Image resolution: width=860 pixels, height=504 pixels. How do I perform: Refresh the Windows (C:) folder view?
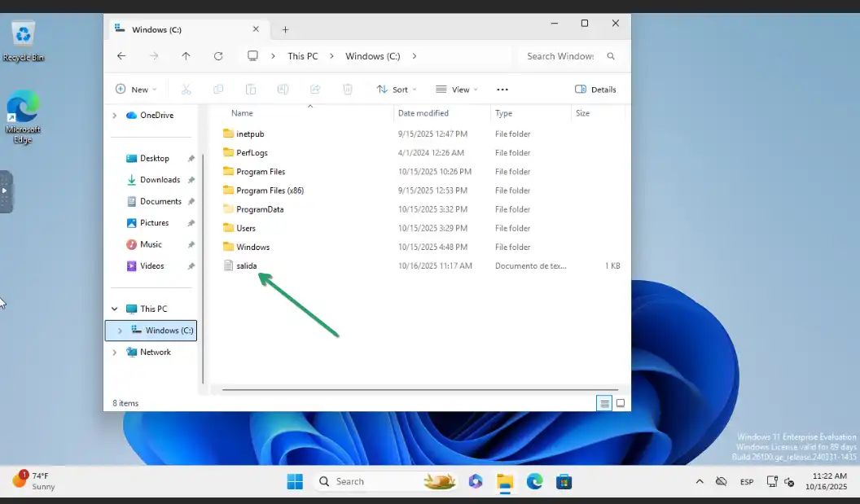coord(217,56)
